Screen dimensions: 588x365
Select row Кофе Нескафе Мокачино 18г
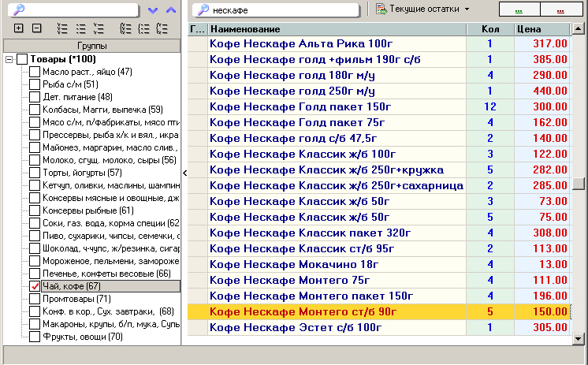[379, 264]
